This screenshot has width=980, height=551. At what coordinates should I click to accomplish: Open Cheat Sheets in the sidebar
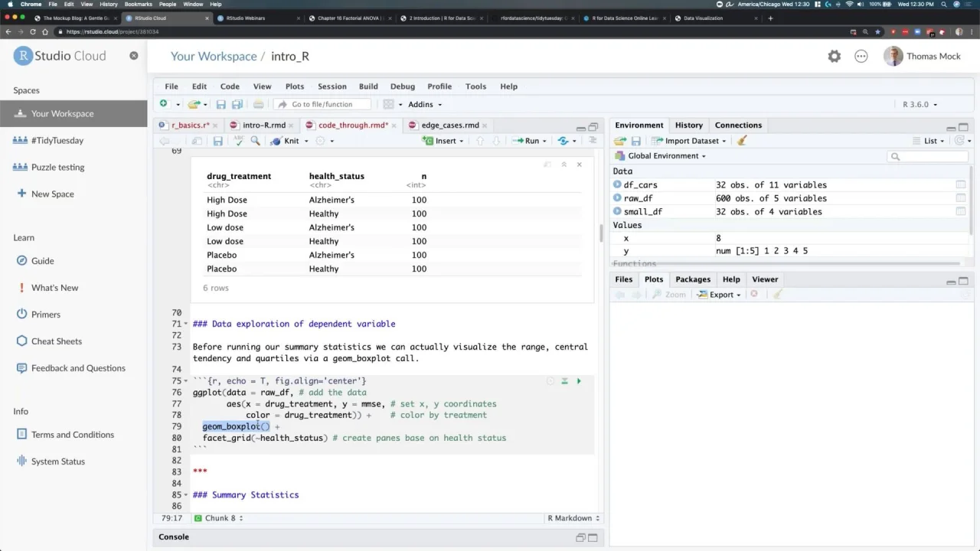[x=56, y=341]
